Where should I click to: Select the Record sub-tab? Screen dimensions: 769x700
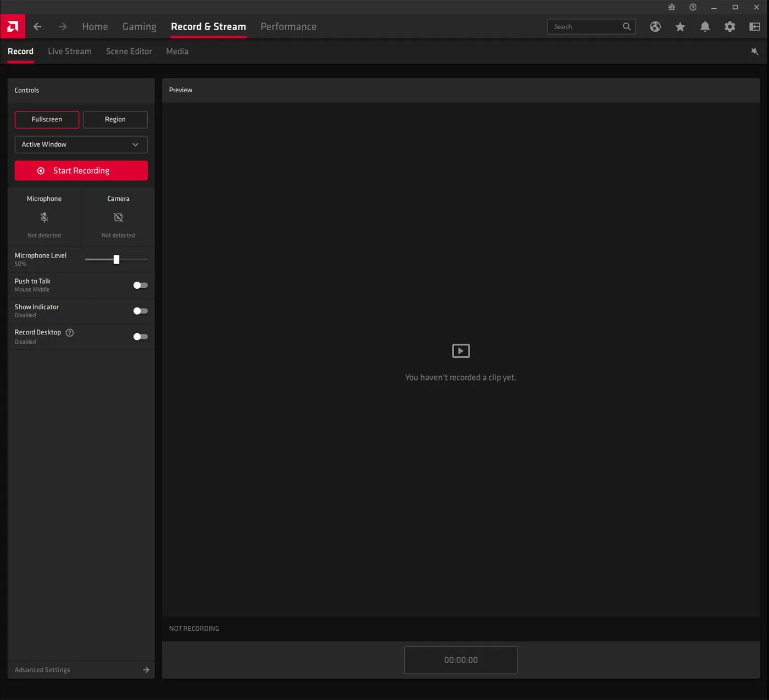(x=20, y=51)
